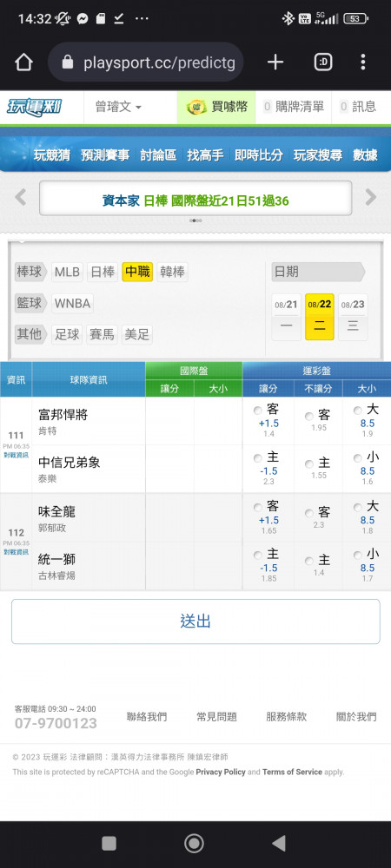Open the 玩家搜尋 menu
Screen dimensions: 391x868
[318, 155]
